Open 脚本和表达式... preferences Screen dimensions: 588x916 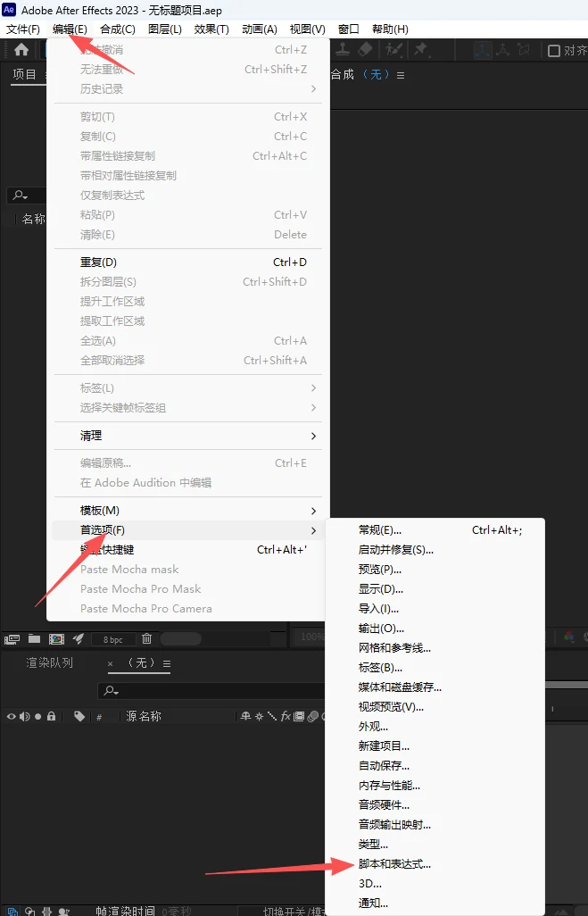(x=435, y=864)
